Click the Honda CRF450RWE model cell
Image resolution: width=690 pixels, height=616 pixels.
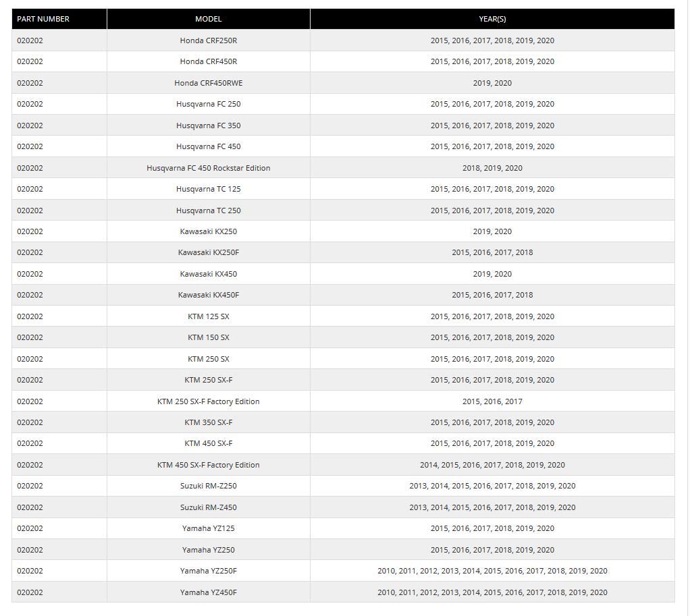(x=208, y=83)
